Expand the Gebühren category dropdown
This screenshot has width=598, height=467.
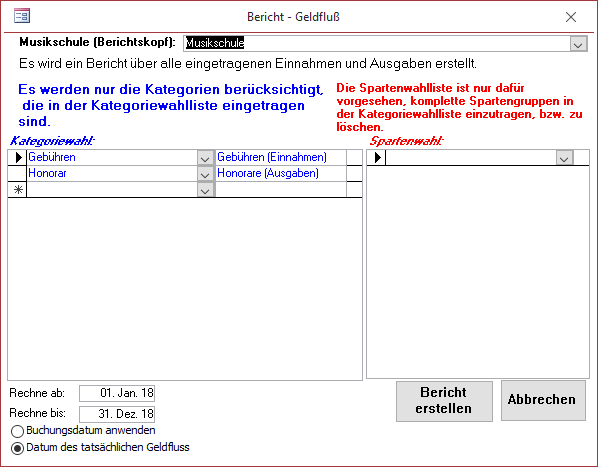click(x=205, y=157)
